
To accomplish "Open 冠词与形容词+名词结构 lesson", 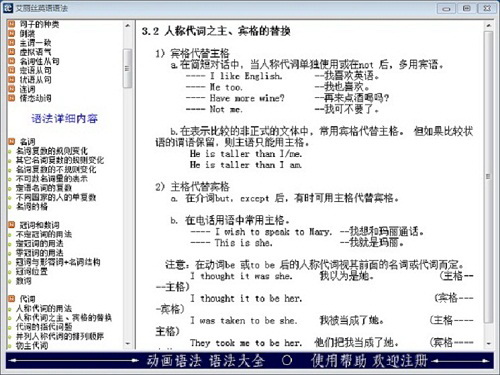I will [x=58, y=262].
